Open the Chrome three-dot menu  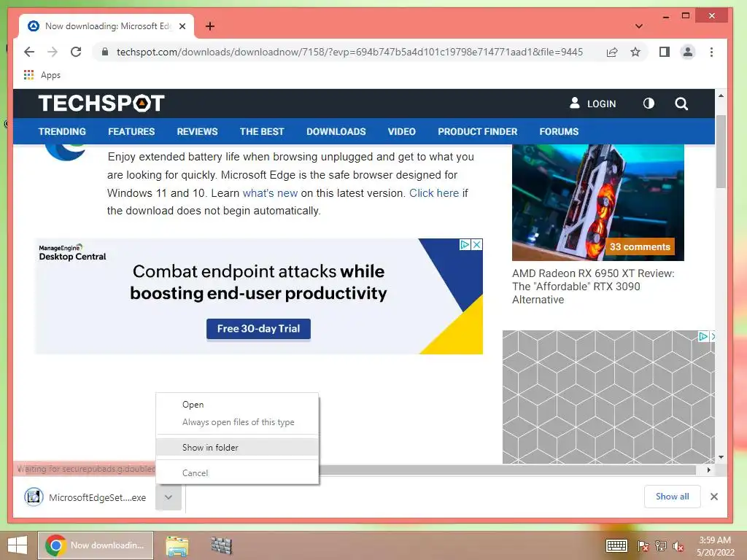point(711,52)
